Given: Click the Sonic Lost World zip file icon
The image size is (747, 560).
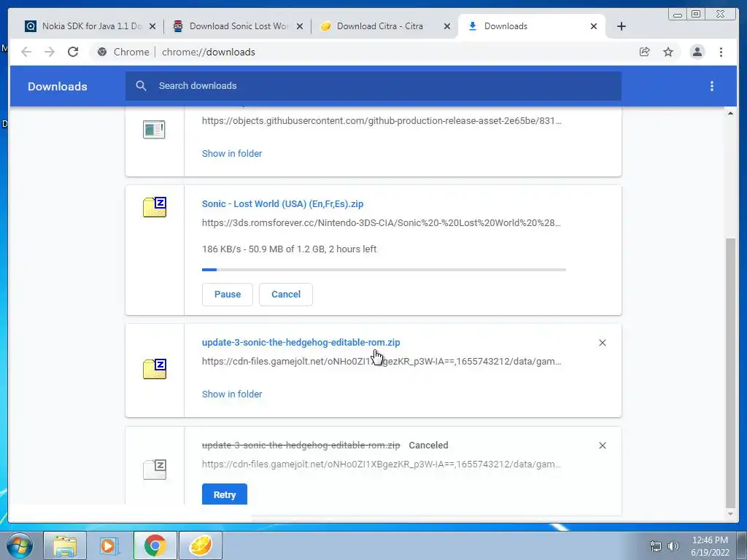Looking at the screenshot, I should (155, 207).
